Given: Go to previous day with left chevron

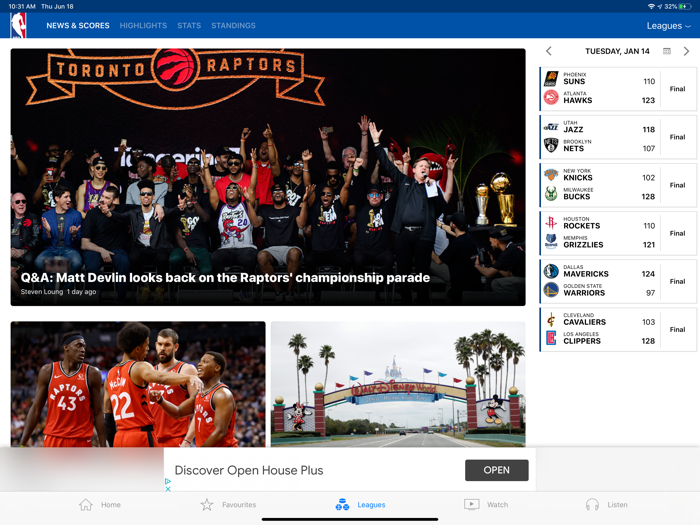Looking at the screenshot, I should pyautogui.click(x=549, y=51).
